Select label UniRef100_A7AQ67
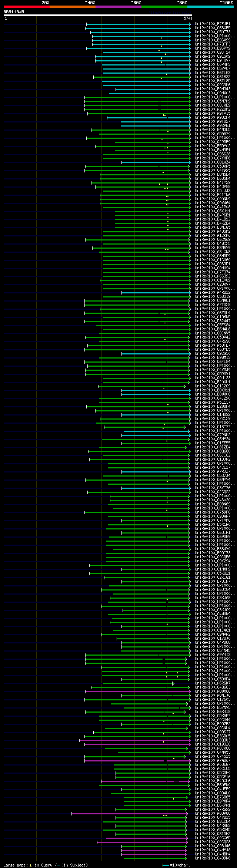 pos(213,760)
